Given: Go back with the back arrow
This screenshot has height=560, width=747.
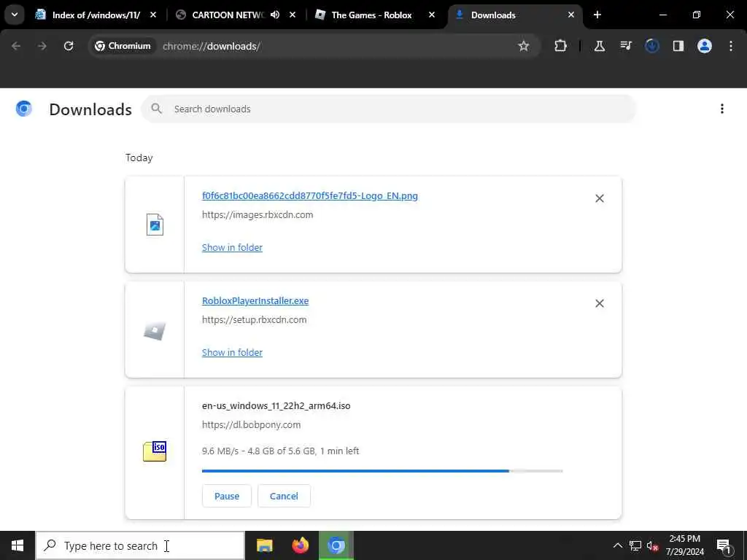Looking at the screenshot, I should tap(16, 46).
